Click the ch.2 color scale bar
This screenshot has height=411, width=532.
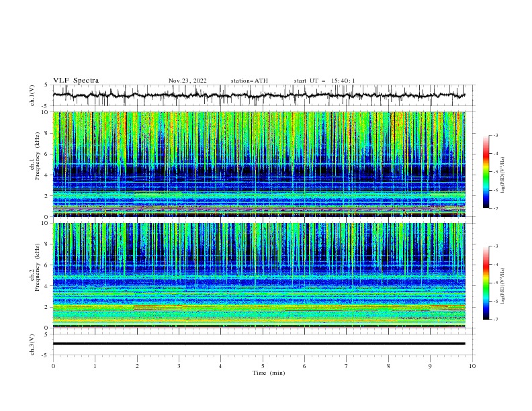[486, 283]
